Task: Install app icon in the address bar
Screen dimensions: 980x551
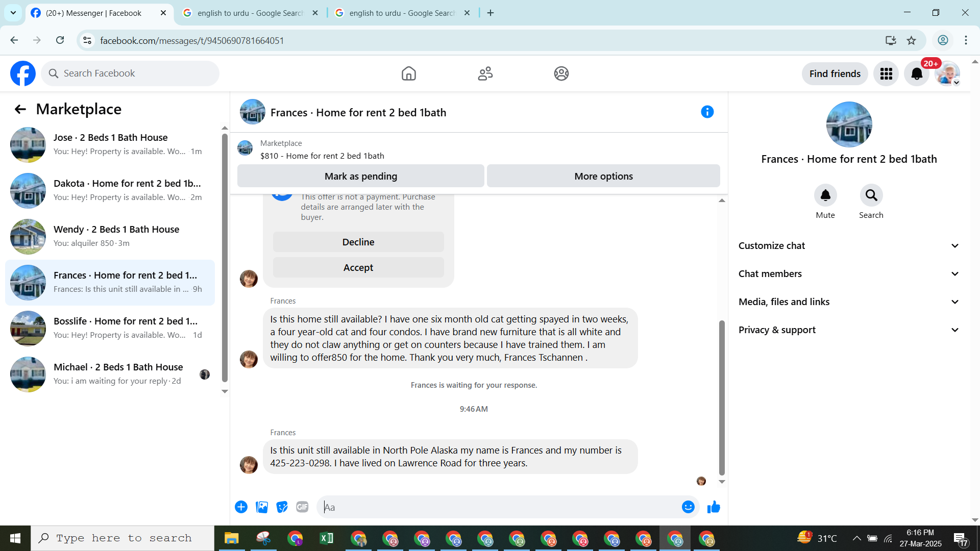Action: (x=891, y=40)
